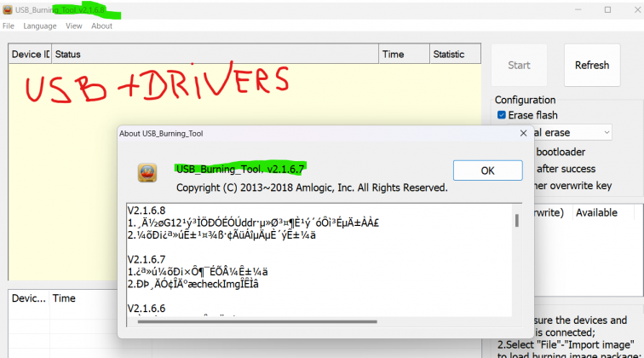
Task: Click the 'after success' option label
Action: (x=566, y=169)
